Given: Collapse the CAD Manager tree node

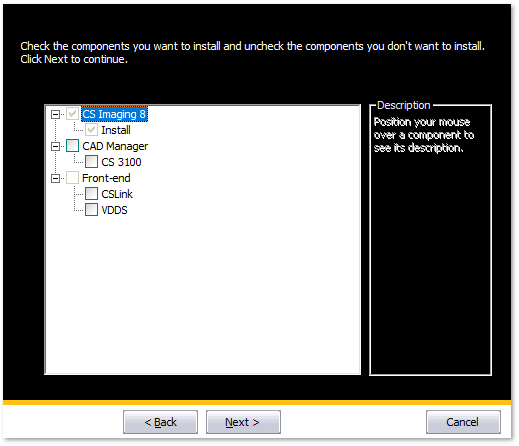Looking at the screenshot, I should (55, 147).
